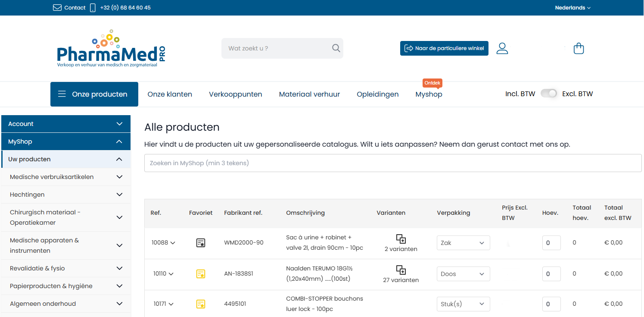Open the Onze producten menu button
This screenshot has width=644, height=317.
point(94,94)
